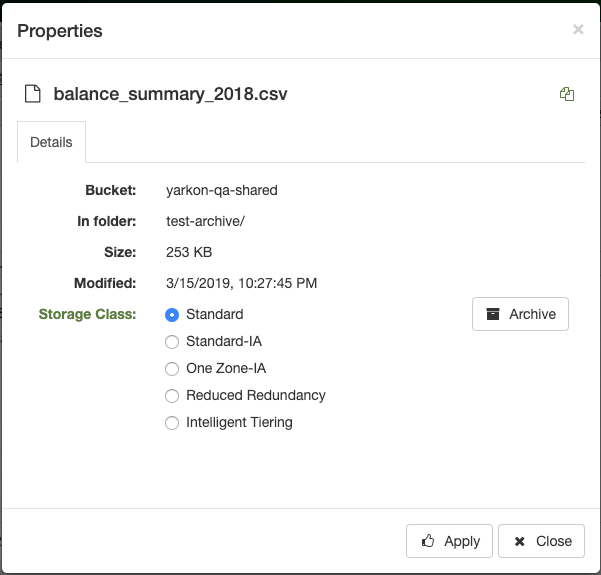The width and height of the screenshot is (601, 575).
Task: Choose the Standard-IA storage class option
Action: (172, 341)
